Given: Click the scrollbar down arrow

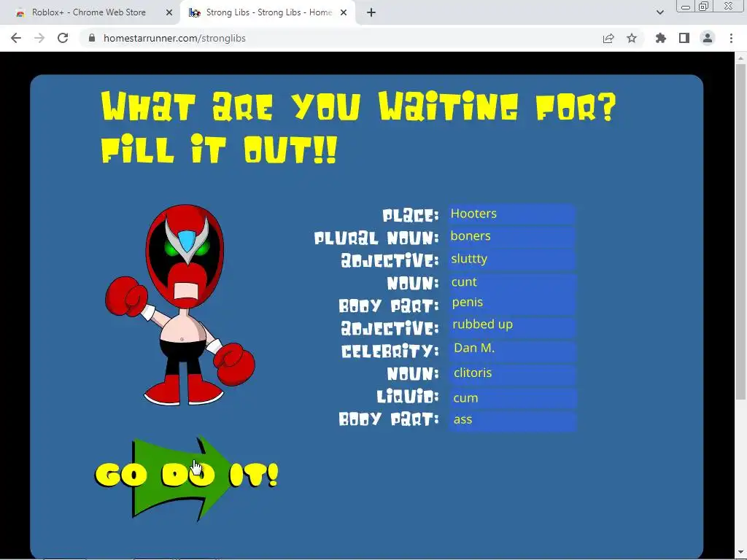Looking at the screenshot, I should (740, 553).
